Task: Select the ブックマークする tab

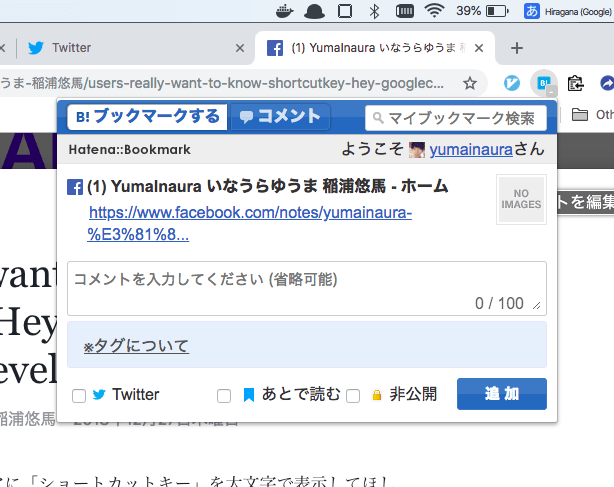Action: (x=147, y=117)
